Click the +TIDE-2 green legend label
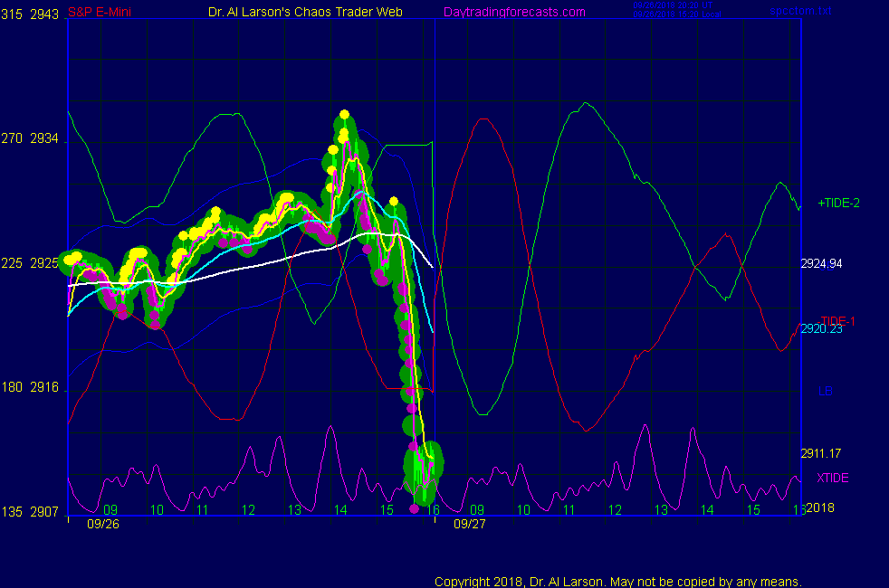 coord(838,204)
